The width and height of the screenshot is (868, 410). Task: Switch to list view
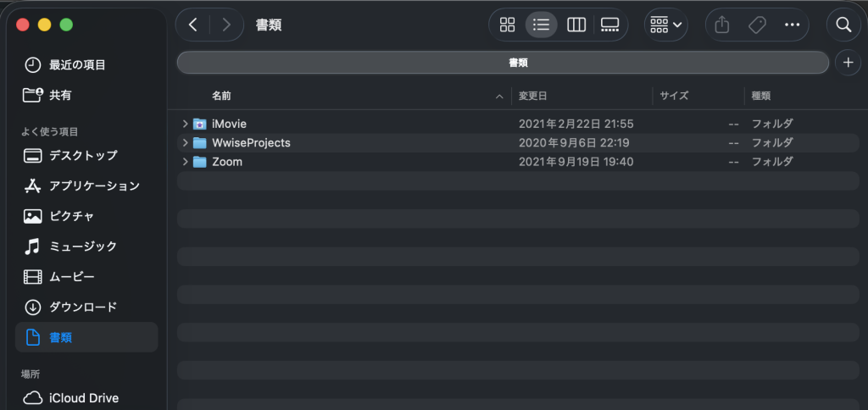[x=542, y=25]
